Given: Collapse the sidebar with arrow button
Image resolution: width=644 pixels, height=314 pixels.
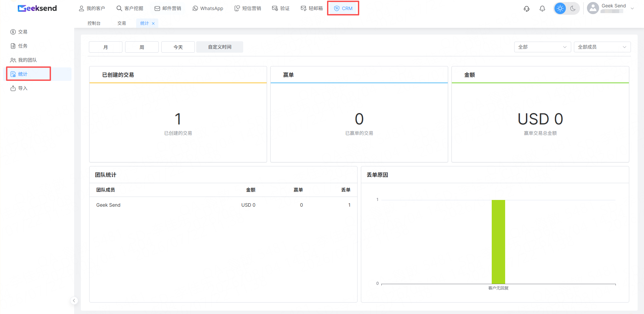Looking at the screenshot, I should point(74,301).
